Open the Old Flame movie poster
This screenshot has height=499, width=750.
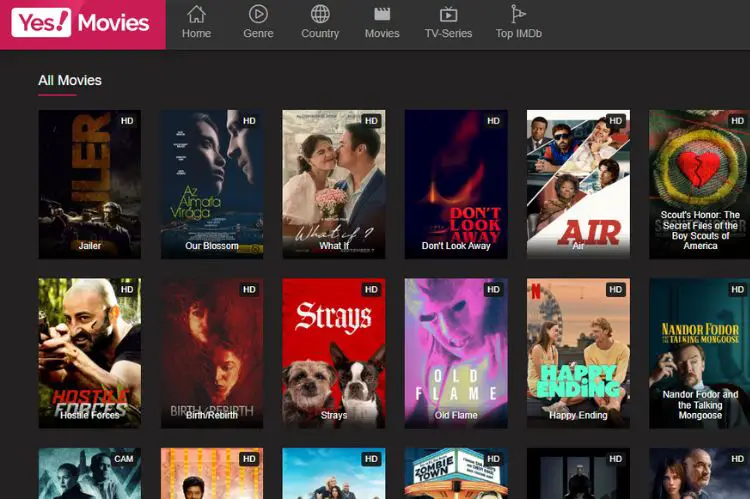pos(456,353)
